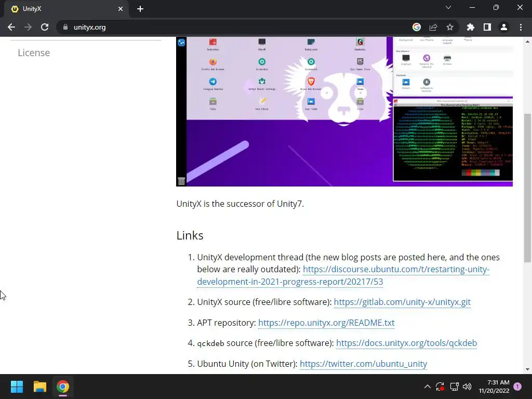Open the gitlab.com unityx.git link
This screenshot has width=532, height=399.
402,302
